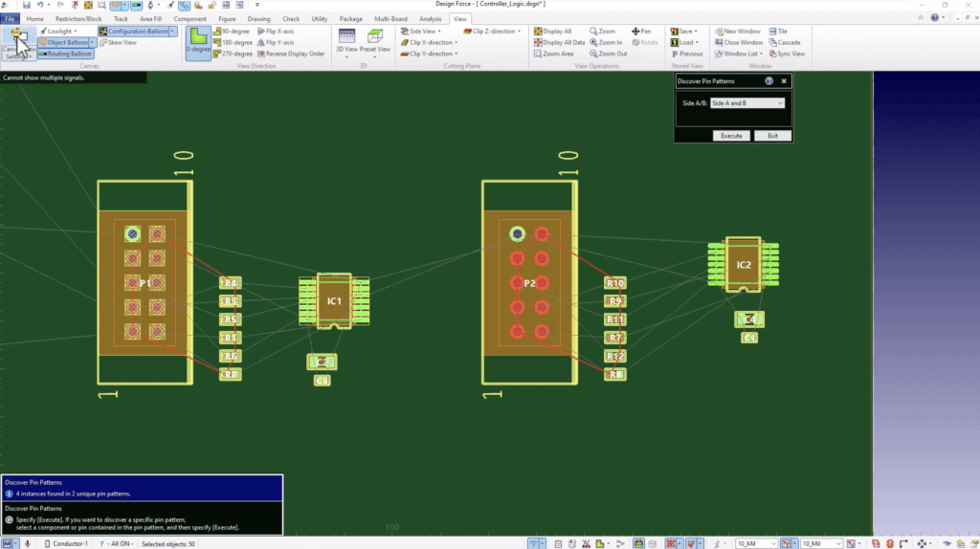Viewport: 980px width, 549px height.
Task: Select the IC1 component on the board
Action: (334, 301)
